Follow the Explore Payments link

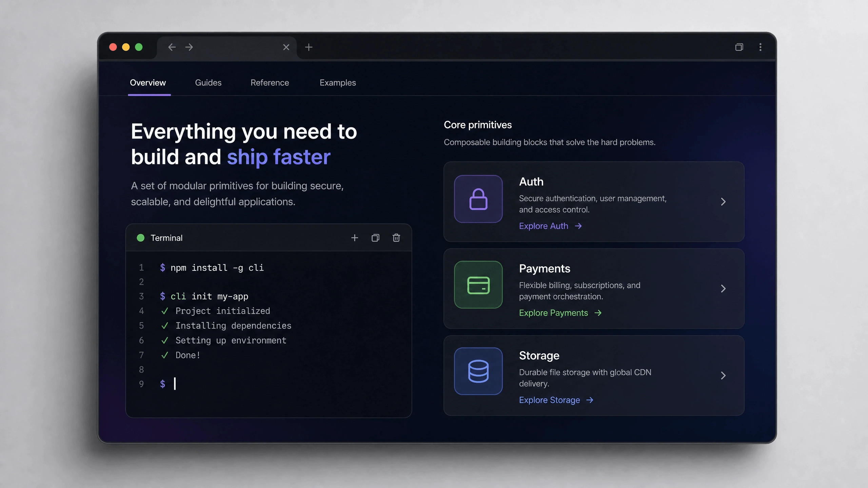[560, 313]
